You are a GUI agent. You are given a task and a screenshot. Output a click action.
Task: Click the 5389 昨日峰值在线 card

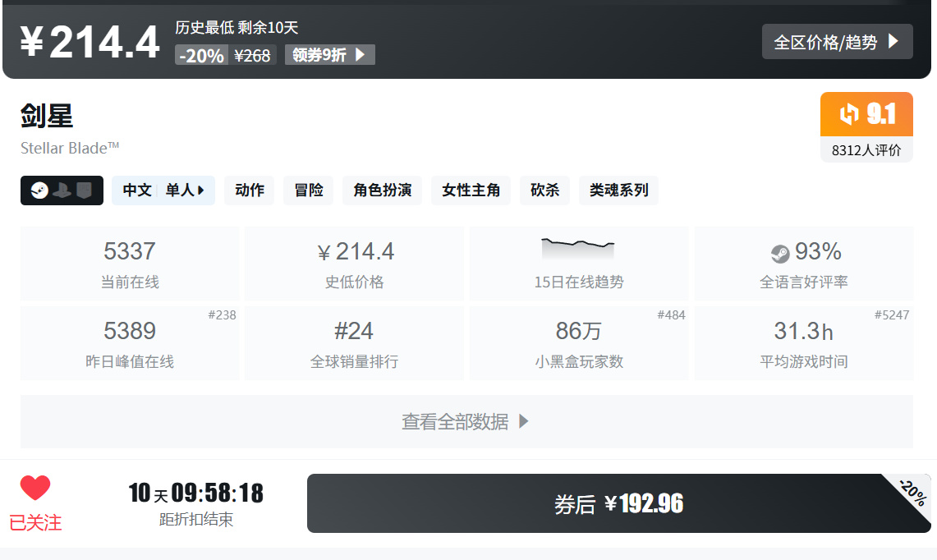click(x=130, y=343)
